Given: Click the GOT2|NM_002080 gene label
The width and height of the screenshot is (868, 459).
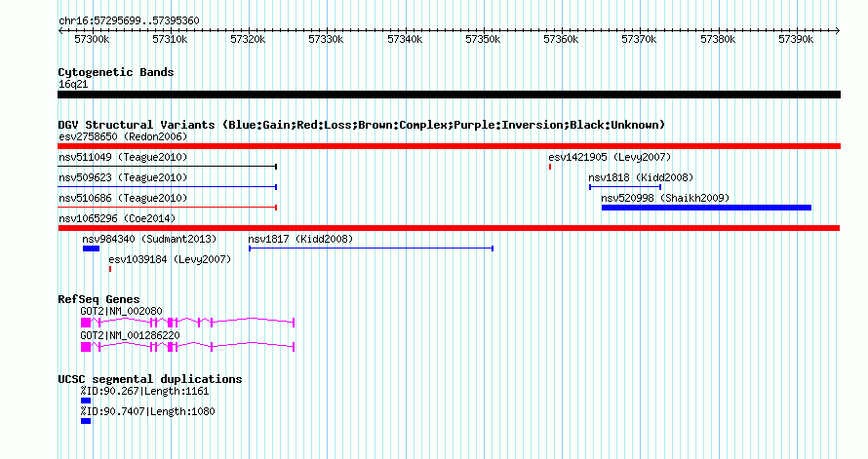Looking at the screenshot, I should click(121, 311).
